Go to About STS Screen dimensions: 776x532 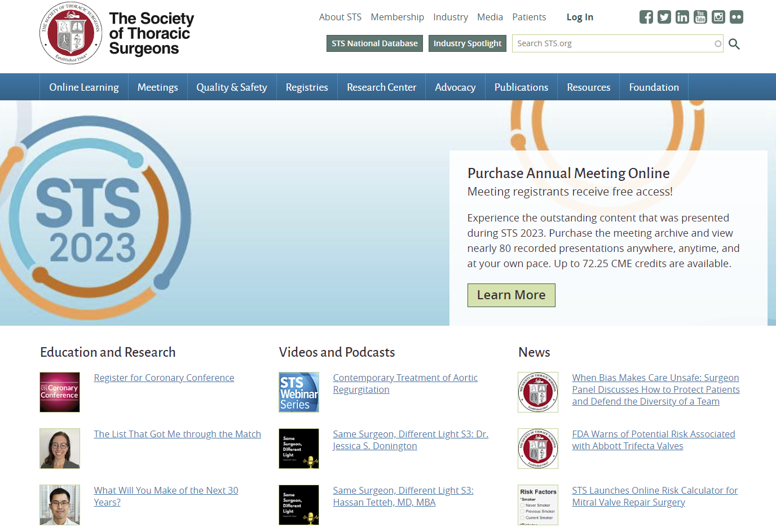point(341,17)
